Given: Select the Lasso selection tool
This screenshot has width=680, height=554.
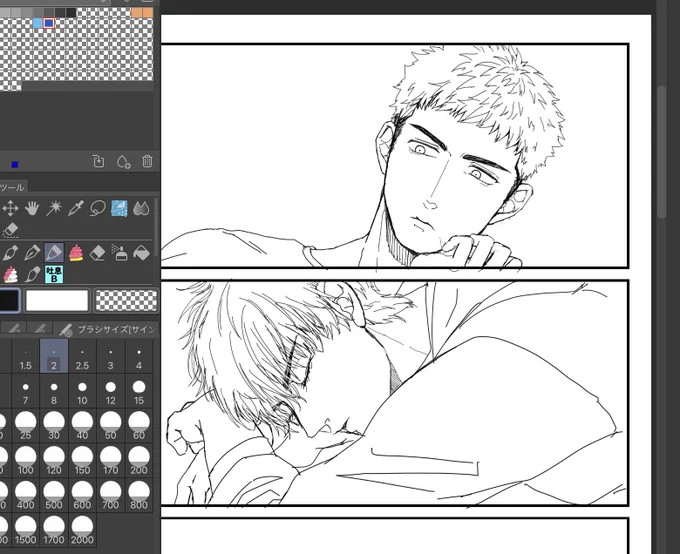Looking at the screenshot, I should coord(97,209).
